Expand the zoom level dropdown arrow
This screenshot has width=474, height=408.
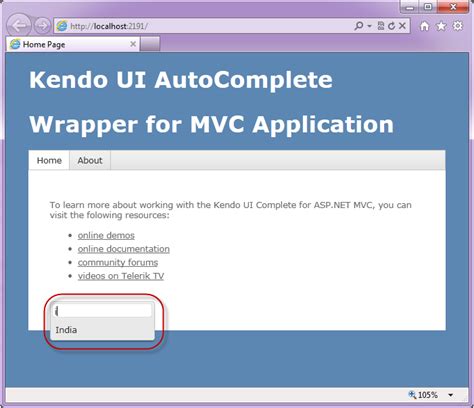click(x=451, y=395)
